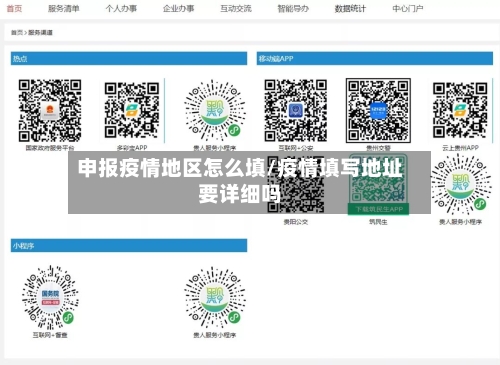Click the 贵人服务小程序 code under 小程序 section
The image size is (500, 365).
(214, 297)
